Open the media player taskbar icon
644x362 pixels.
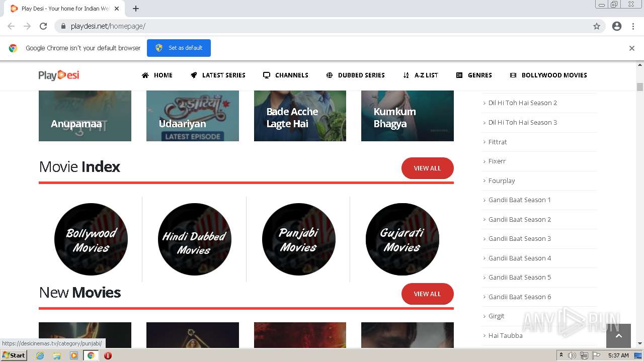point(74,355)
